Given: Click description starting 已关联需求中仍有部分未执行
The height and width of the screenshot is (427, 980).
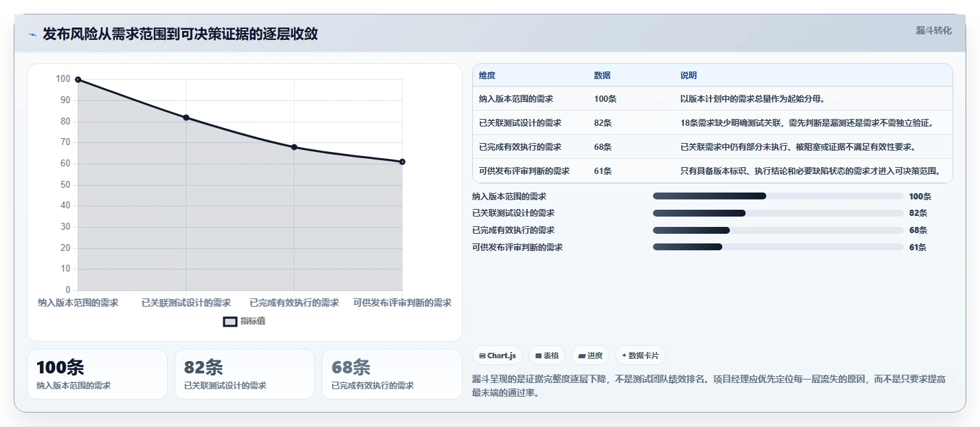Looking at the screenshot, I should tap(798, 147).
